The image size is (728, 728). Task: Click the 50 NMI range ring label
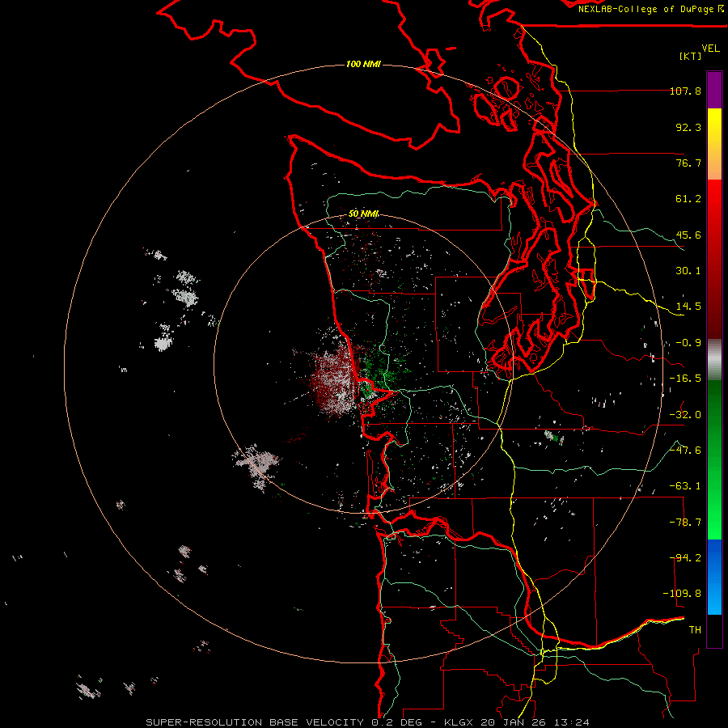click(x=363, y=214)
